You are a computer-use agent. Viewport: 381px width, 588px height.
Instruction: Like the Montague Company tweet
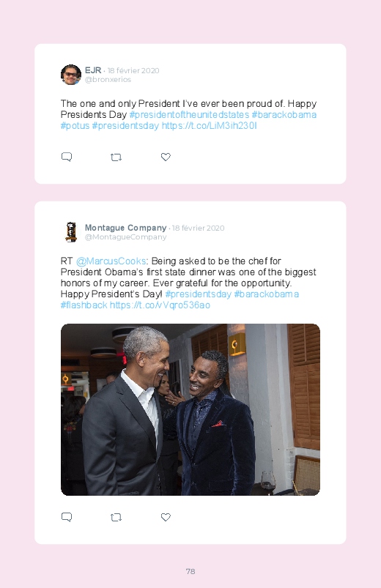[166, 517]
